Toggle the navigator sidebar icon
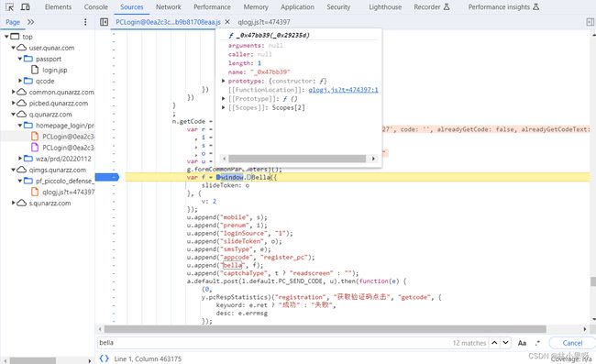 [x=104, y=22]
